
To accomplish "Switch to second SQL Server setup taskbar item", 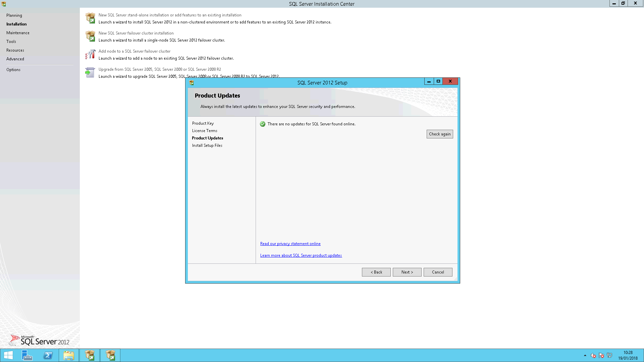I will (110, 355).
